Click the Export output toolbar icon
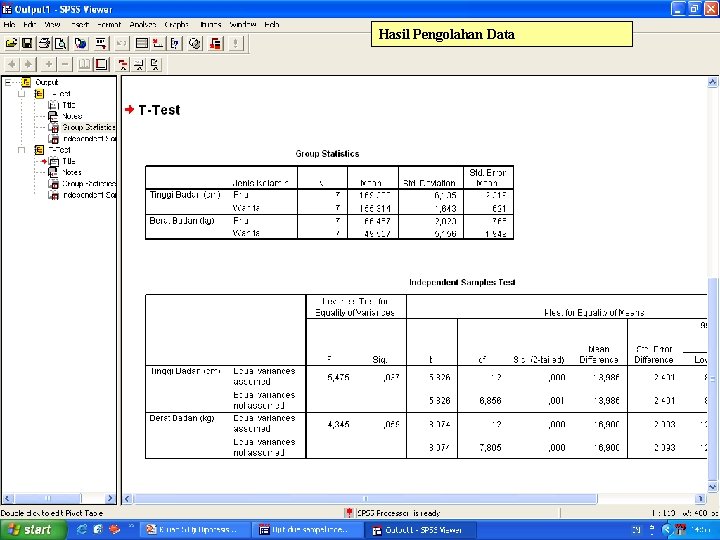Screen dimensions: 720x540 coord(81,43)
